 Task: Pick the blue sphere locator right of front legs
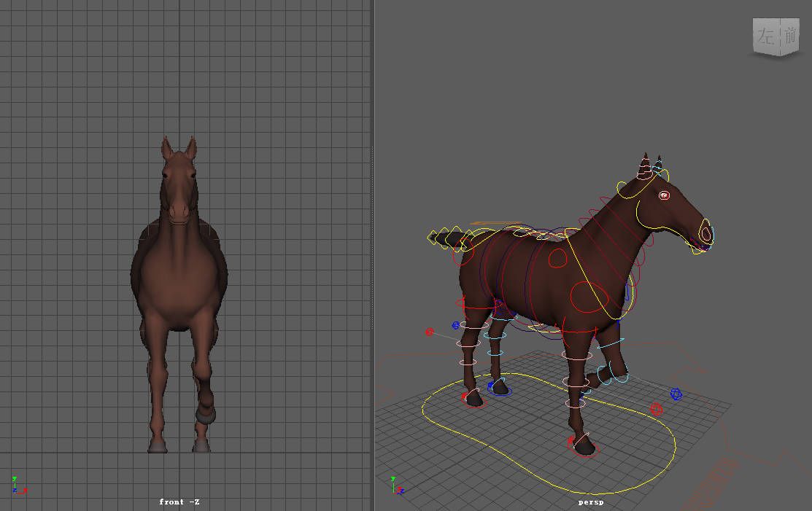[x=676, y=394]
